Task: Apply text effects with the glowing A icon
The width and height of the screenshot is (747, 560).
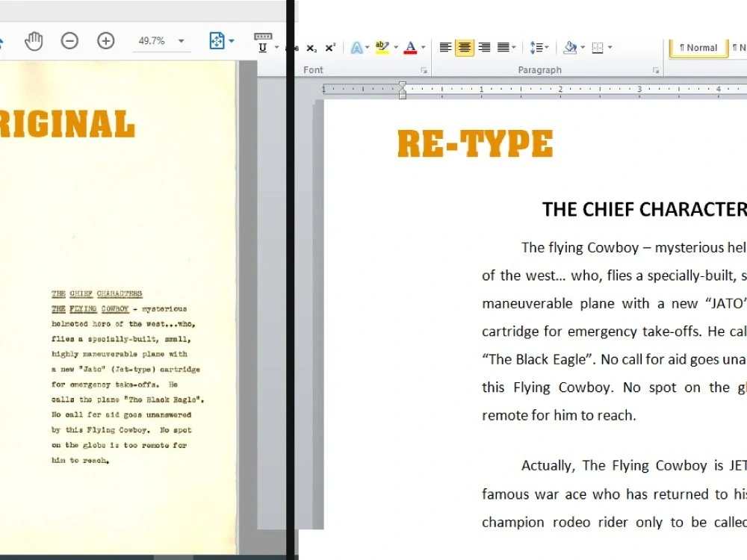Action: coord(356,48)
